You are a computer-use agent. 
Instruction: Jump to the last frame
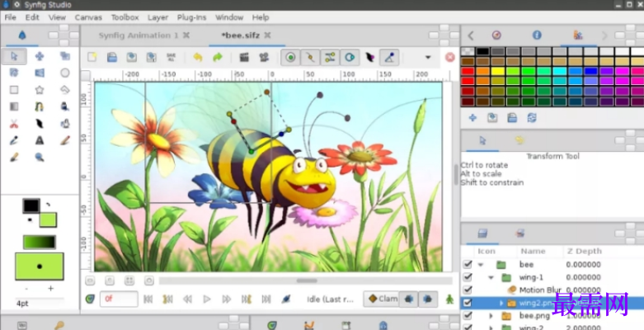click(x=266, y=299)
